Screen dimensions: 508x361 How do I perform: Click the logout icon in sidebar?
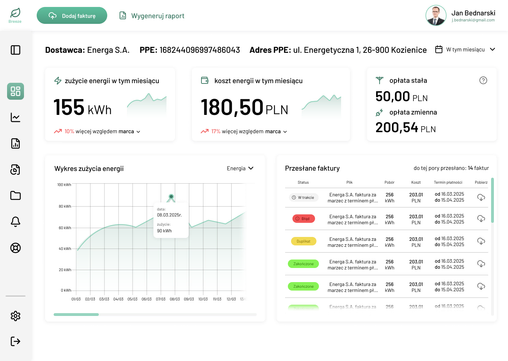[x=15, y=341]
